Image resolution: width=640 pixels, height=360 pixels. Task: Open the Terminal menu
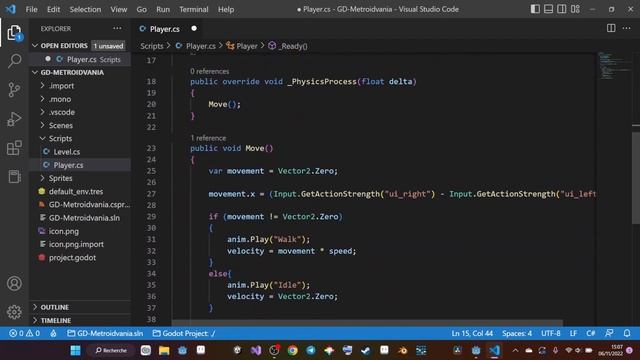pos(194,9)
